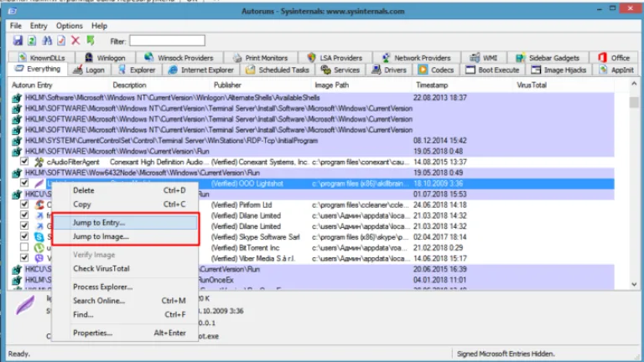
Task: Click the Skype icon in the entries list
Action: pyautogui.click(x=39, y=237)
